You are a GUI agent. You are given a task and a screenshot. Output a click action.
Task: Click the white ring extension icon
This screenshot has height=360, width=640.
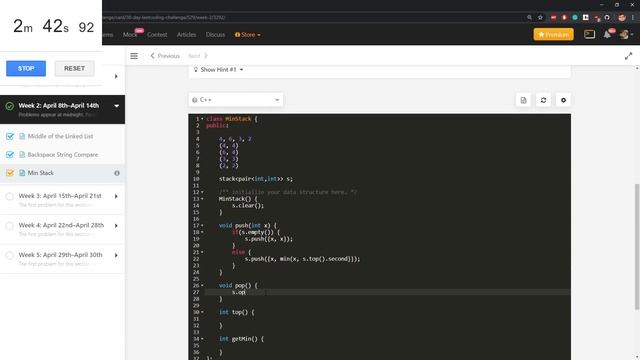[x=607, y=18]
